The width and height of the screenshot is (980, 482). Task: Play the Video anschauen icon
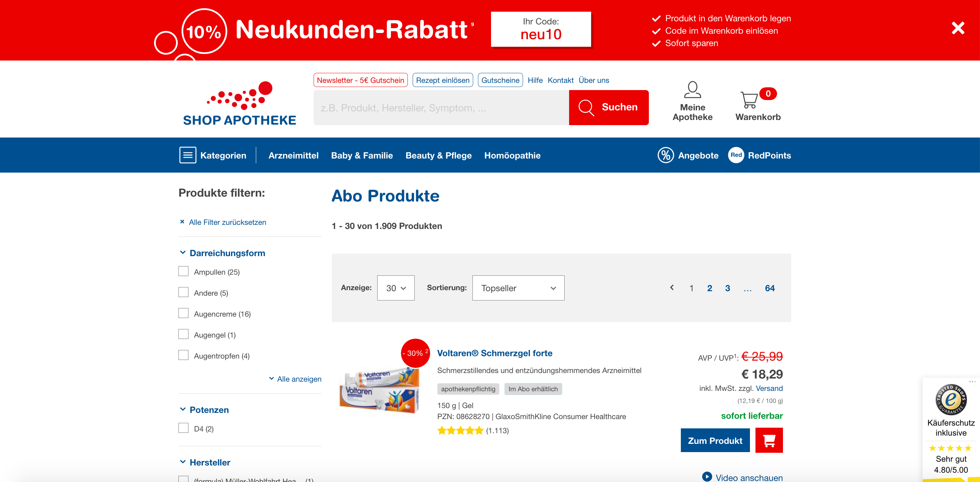[707, 477]
